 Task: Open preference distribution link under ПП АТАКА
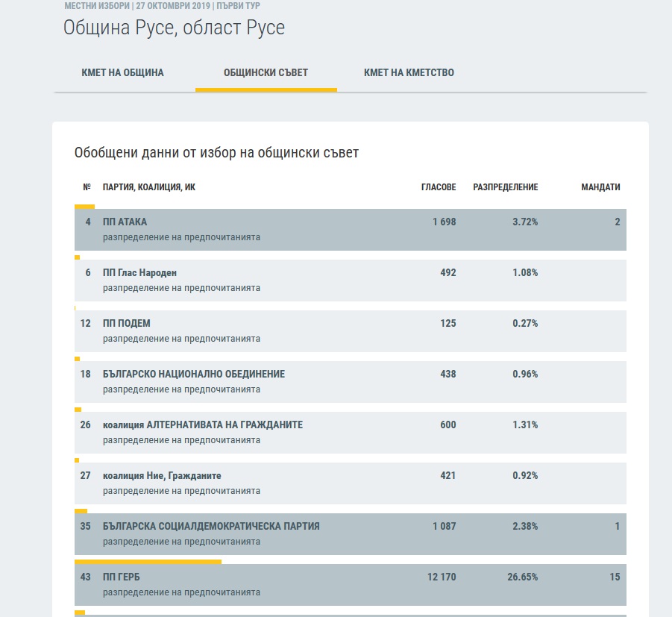[x=181, y=237]
